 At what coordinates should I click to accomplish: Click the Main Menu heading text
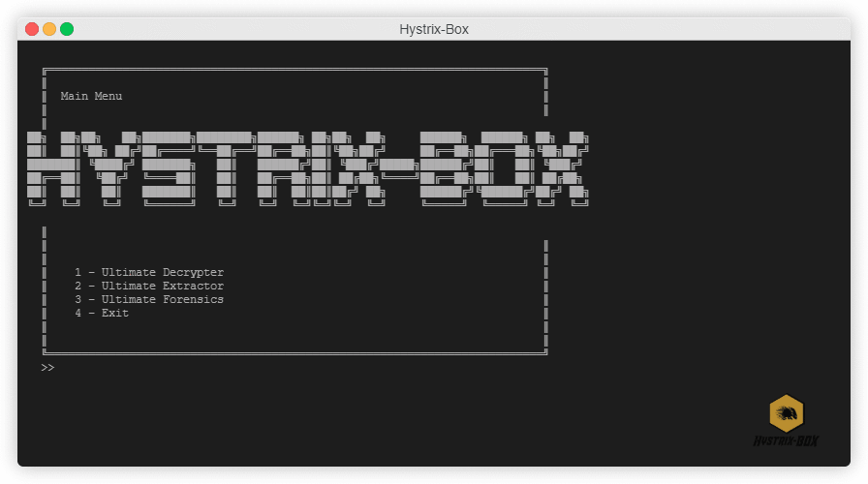coord(91,96)
